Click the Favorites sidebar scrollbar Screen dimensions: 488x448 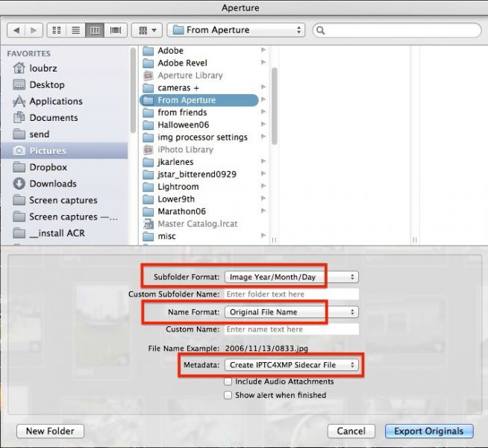[x=133, y=90]
